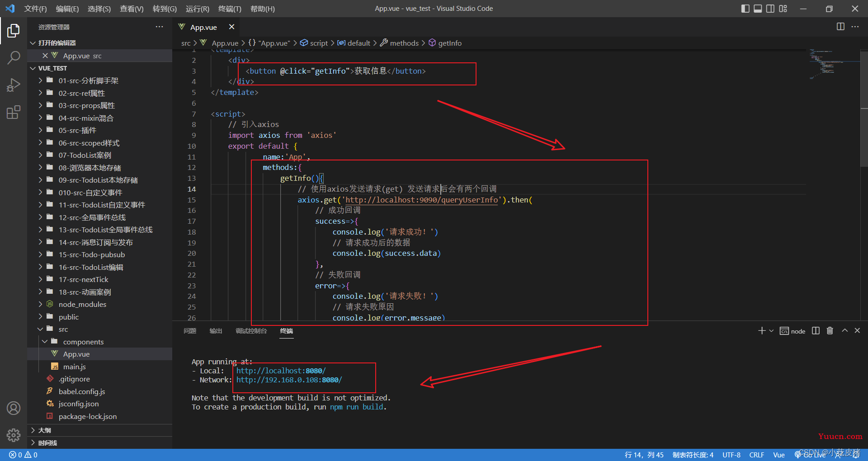Toggle bottom panel layout icon
The height and width of the screenshot is (461, 868).
pyautogui.click(x=758, y=9)
